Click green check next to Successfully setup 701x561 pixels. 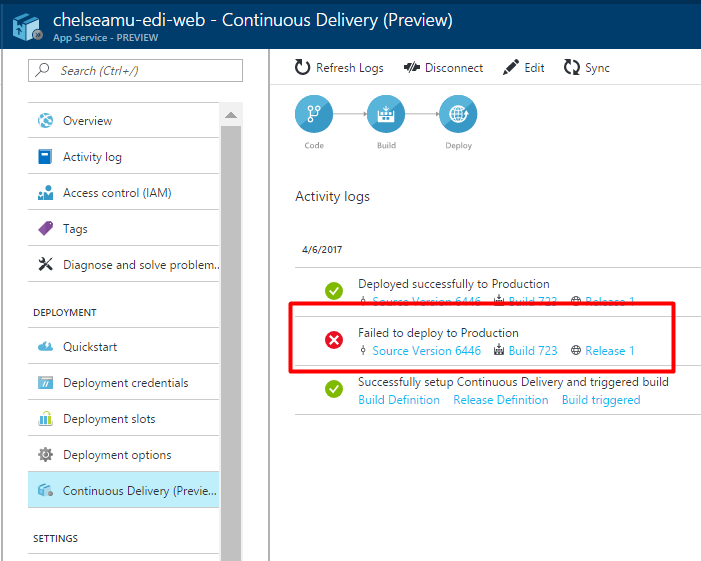(x=334, y=389)
